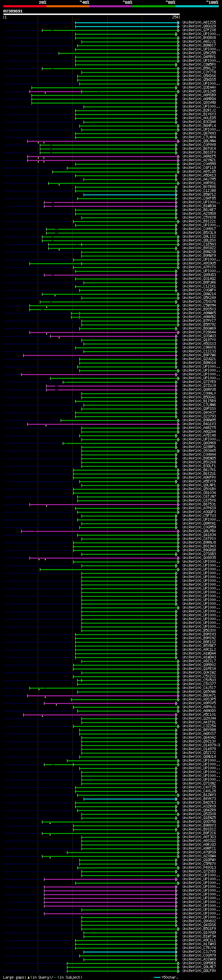Select the UniRef100_Q6GM69 label

click(x=199, y=443)
